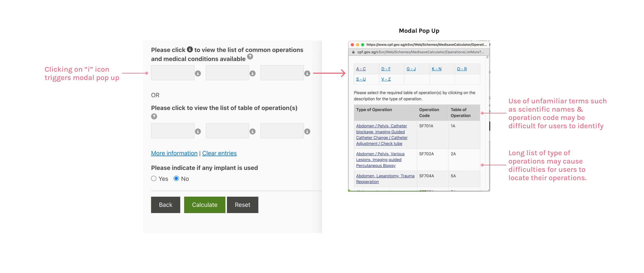This screenshot has width=644, height=273.
Task: Click first table of operations input field
Action: pos(173,131)
